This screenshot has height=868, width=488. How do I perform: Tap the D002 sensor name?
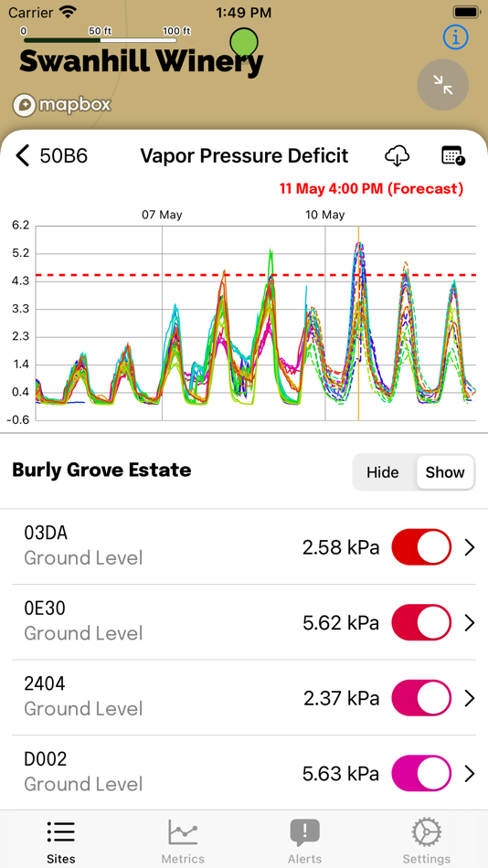46,759
